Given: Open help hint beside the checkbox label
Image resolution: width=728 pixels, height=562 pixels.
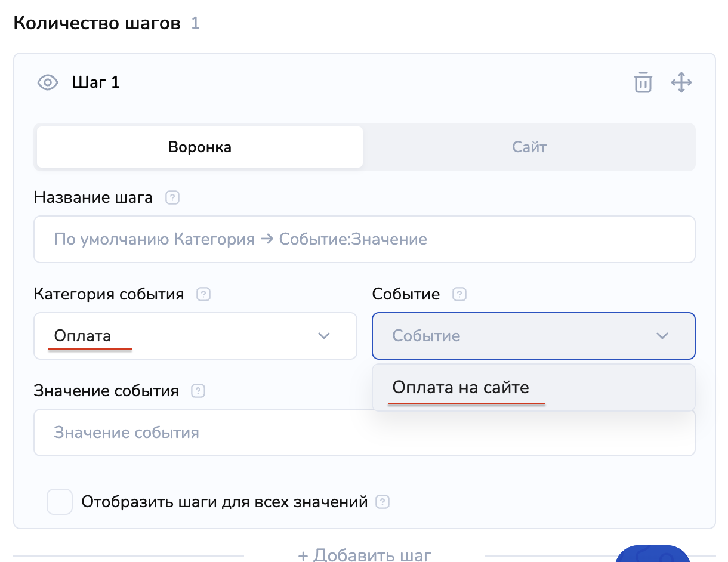Looking at the screenshot, I should pos(382,502).
